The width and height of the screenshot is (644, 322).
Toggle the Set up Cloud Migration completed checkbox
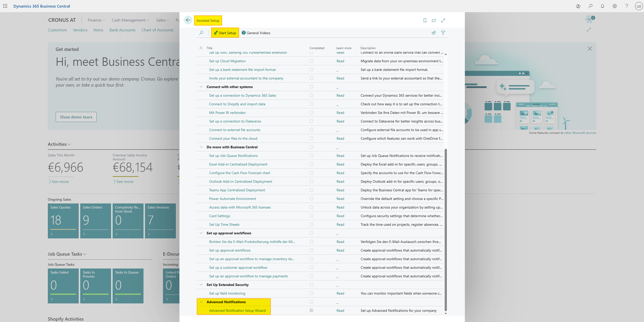311,61
